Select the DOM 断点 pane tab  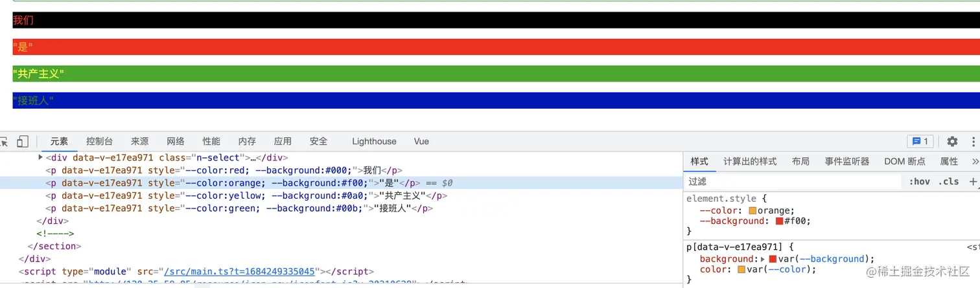[x=905, y=161]
